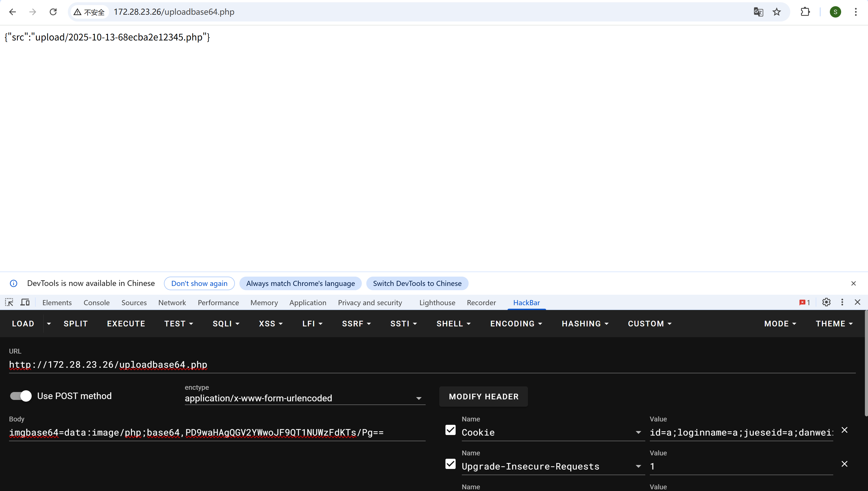Click the DevTools error count badge
Image resolution: width=868 pixels, height=491 pixels.
point(805,303)
